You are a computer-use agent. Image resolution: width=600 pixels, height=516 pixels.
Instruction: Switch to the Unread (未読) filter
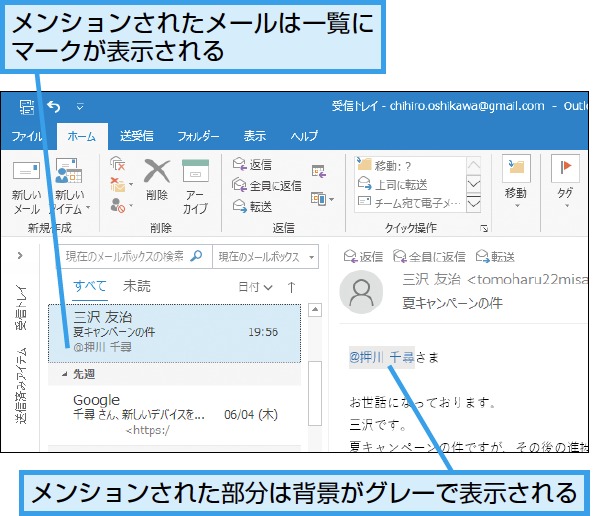click(137, 286)
